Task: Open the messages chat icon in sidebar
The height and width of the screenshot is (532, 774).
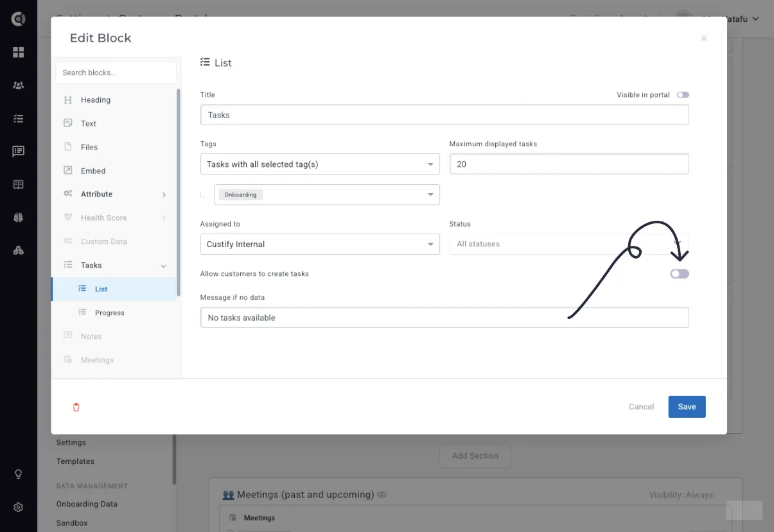Action: click(x=18, y=151)
